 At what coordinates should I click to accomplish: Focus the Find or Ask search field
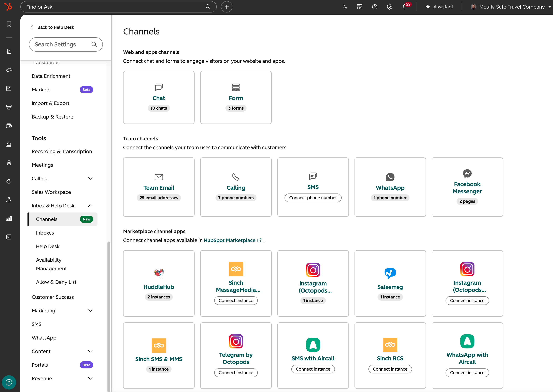[x=118, y=7]
